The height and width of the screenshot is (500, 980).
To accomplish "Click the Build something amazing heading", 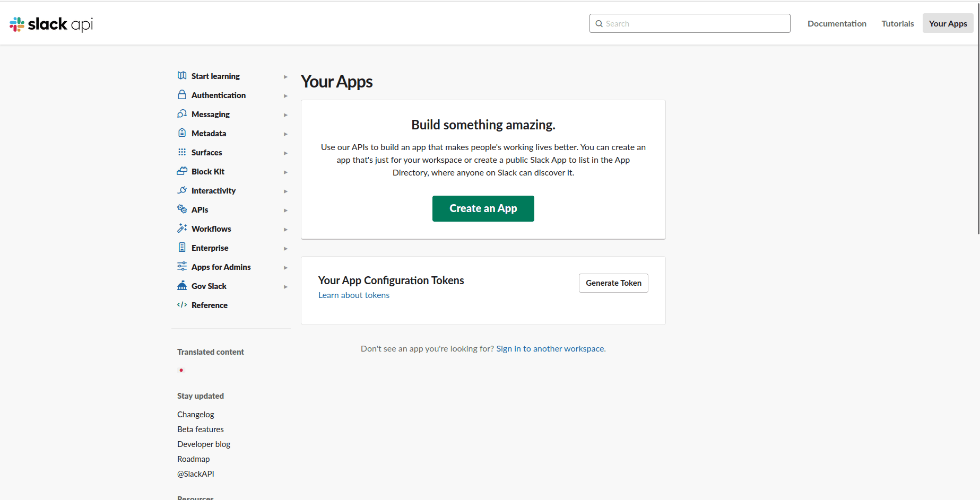I will click(x=483, y=125).
